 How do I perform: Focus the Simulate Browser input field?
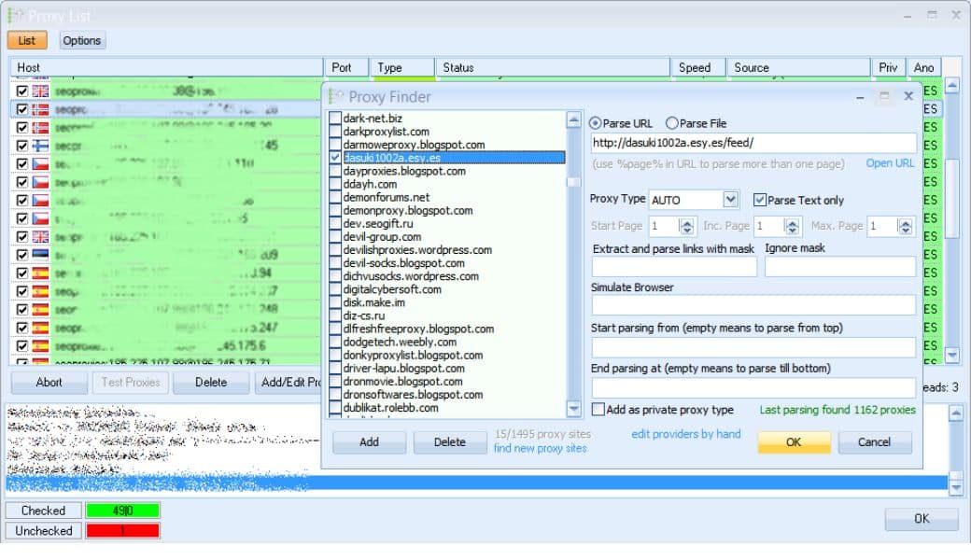pyautogui.click(x=753, y=305)
